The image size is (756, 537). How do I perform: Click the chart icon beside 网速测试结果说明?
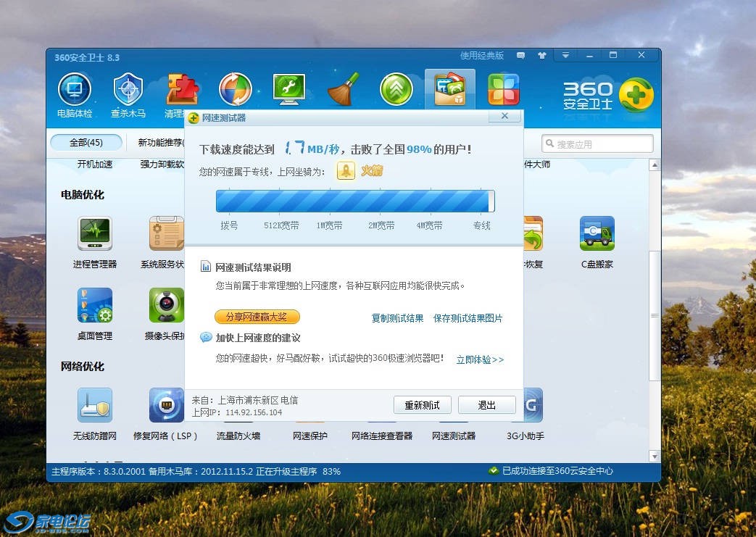206,267
